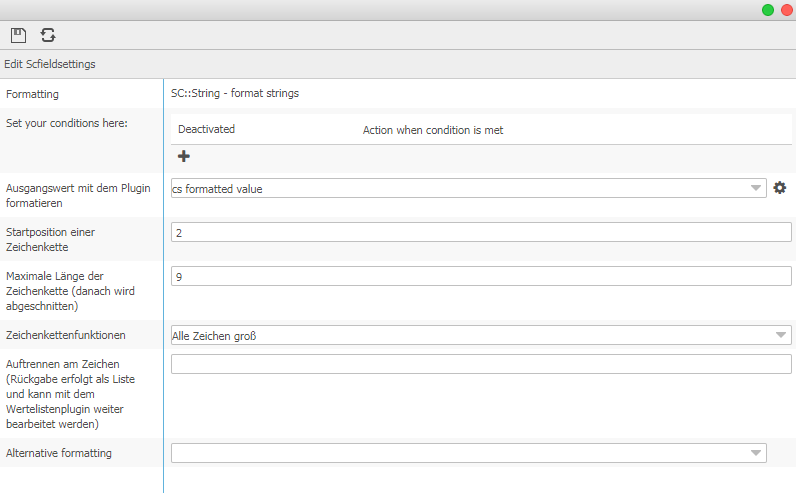Open the 'Alle Zeichen groß' dropdown arrow

(x=780, y=335)
